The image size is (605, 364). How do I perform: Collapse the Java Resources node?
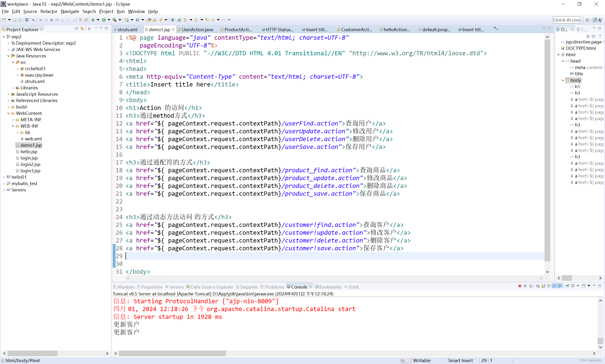pos(9,56)
